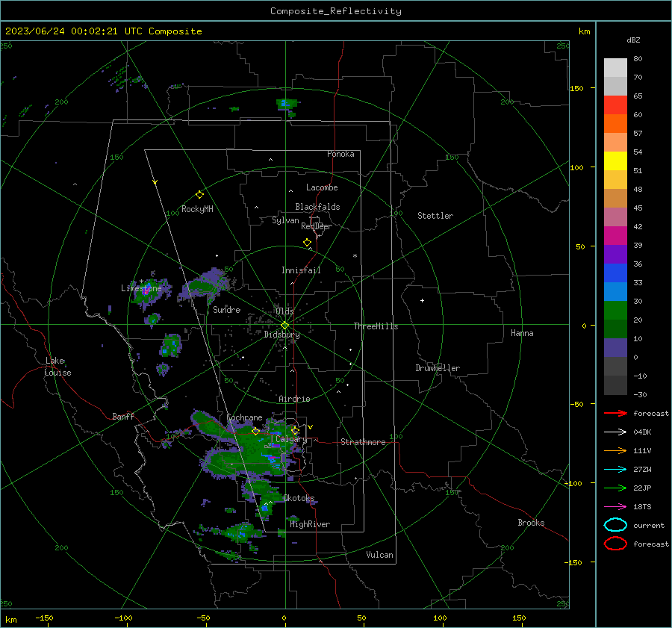The height and width of the screenshot is (628, 672).
Task: Click the white plus marker west of Hanna
Action: (422, 300)
